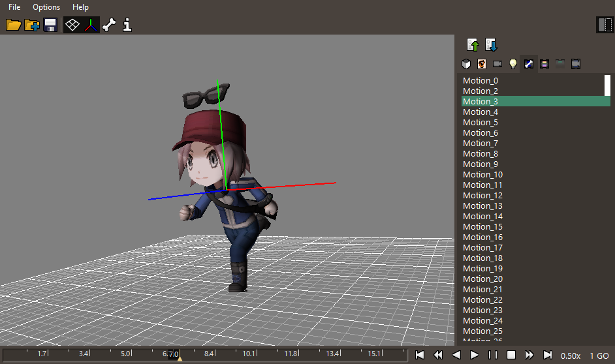Toggle the info overlay icon
This screenshot has height=364, width=615.
click(127, 25)
